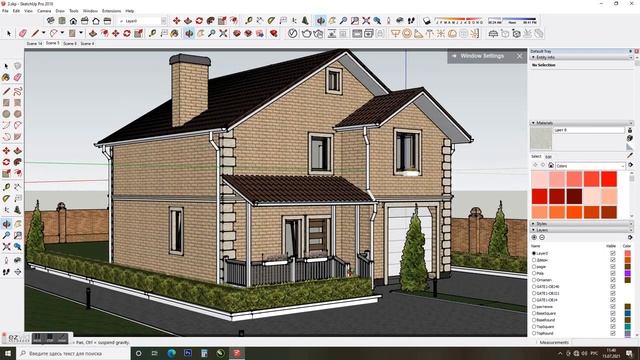Choose the Pan hand tool in left toolbar
This screenshot has height=360, width=640.
click(18, 224)
